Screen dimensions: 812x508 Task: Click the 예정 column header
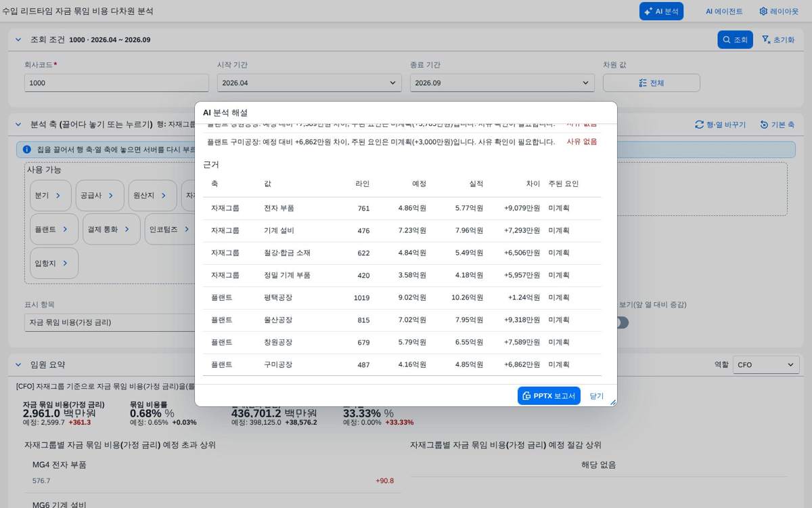(x=419, y=184)
